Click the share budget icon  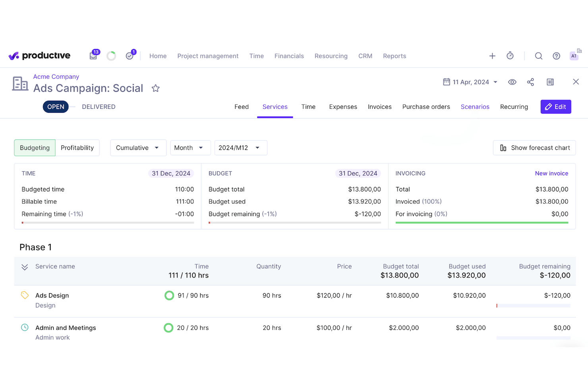pos(530,82)
